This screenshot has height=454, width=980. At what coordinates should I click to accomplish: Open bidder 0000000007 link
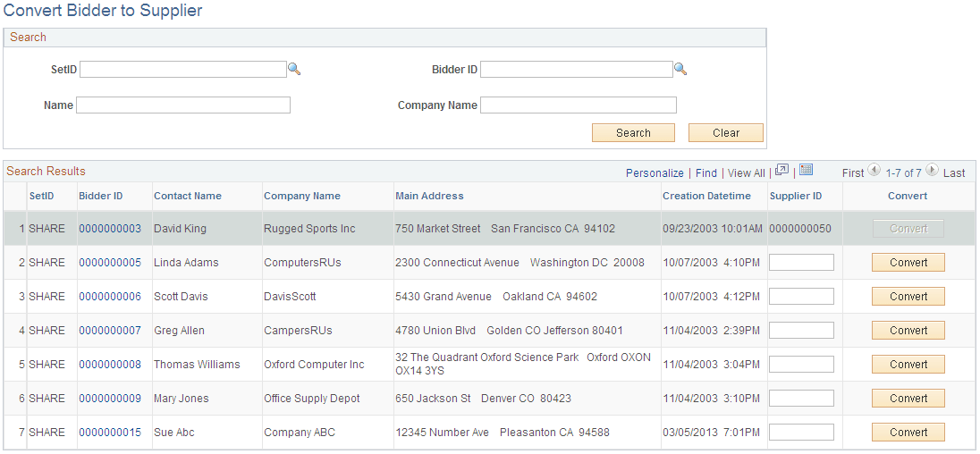[110, 330]
